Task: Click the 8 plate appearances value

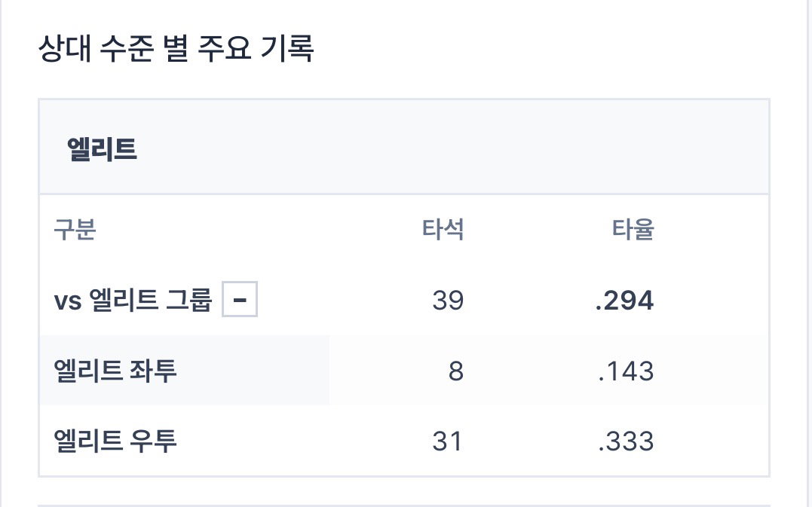Action: (455, 371)
